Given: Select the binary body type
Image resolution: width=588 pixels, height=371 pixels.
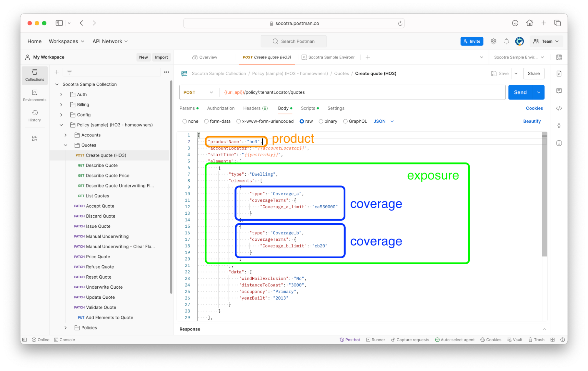Looking at the screenshot, I should (321, 121).
